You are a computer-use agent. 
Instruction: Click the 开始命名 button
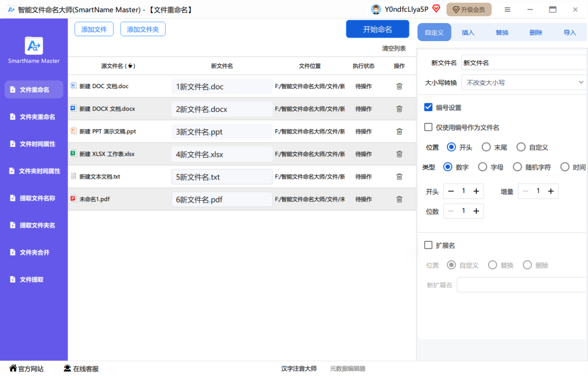(377, 29)
